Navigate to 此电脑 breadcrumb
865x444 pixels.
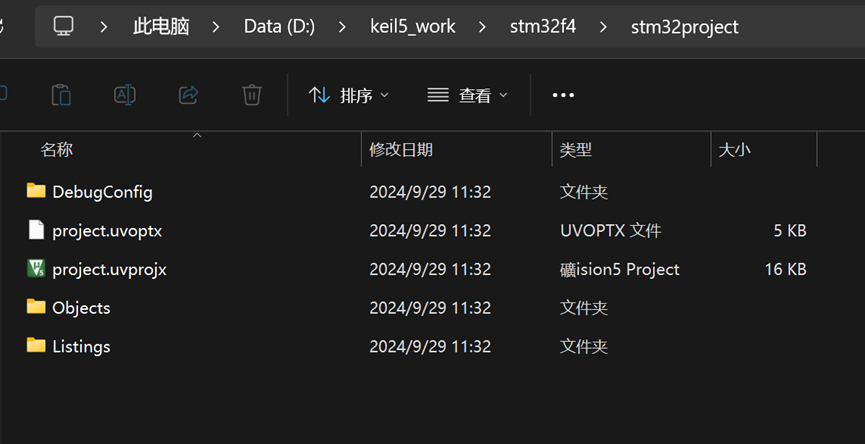[161, 26]
